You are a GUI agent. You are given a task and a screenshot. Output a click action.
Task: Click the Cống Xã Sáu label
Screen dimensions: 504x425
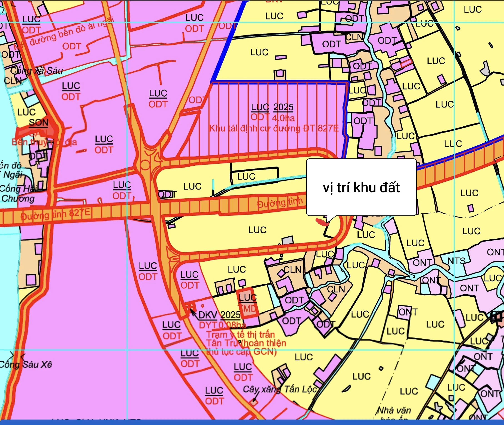click(x=36, y=71)
